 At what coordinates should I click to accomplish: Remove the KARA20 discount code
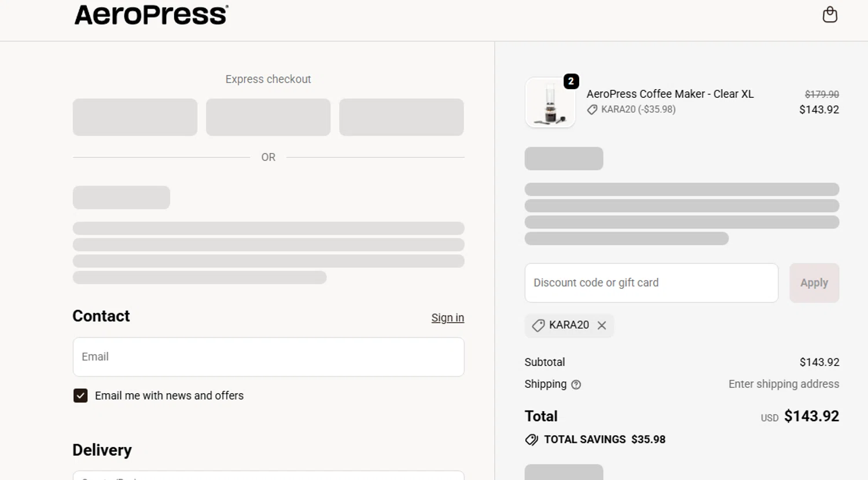click(x=602, y=325)
